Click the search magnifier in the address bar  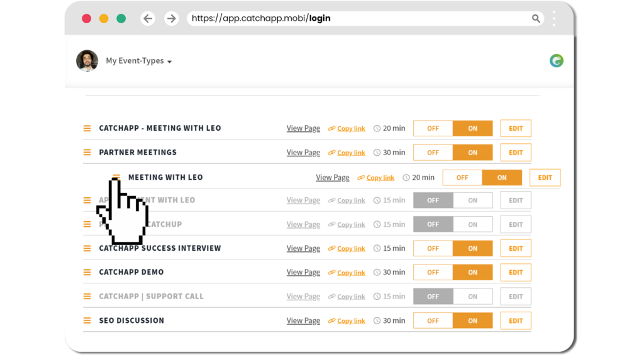[536, 18]
